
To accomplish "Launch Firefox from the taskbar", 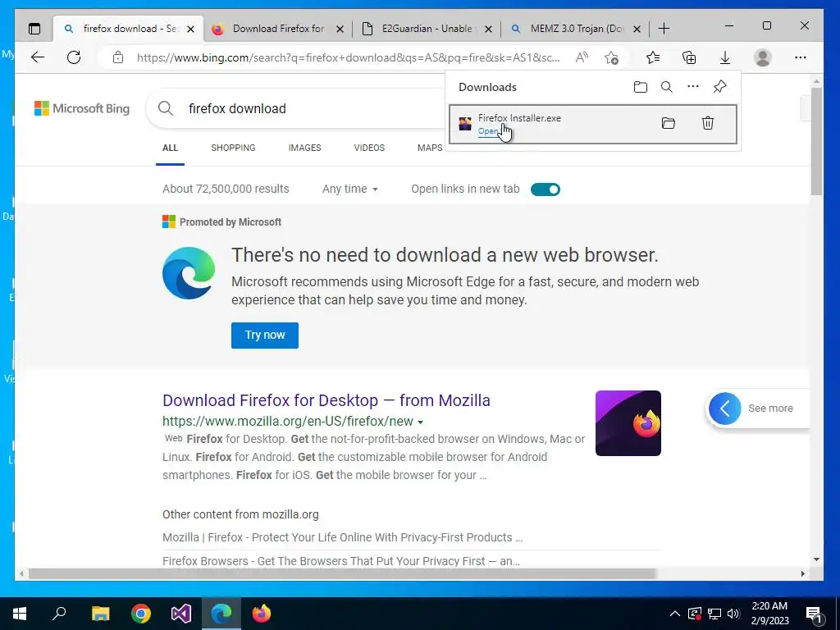I will (x=262, y=614).
